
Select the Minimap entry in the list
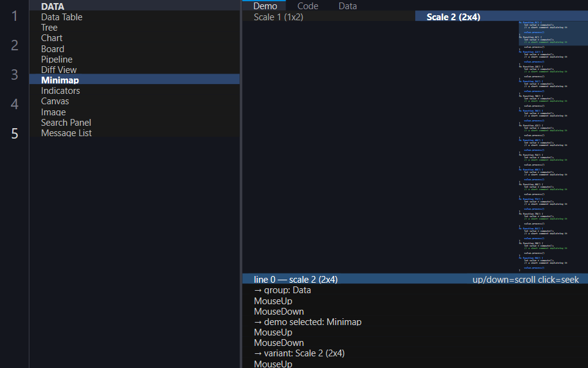(x=134, y=80)
